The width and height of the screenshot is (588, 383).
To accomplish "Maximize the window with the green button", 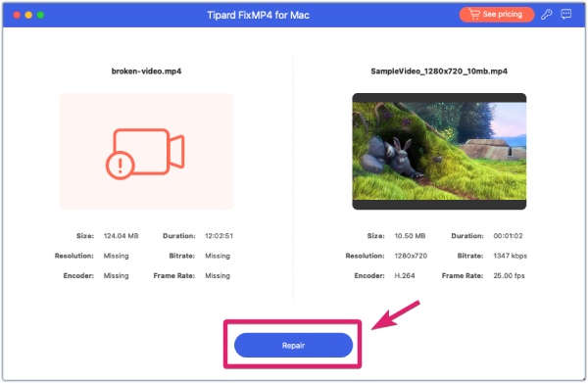I will [x=40, y=15].
